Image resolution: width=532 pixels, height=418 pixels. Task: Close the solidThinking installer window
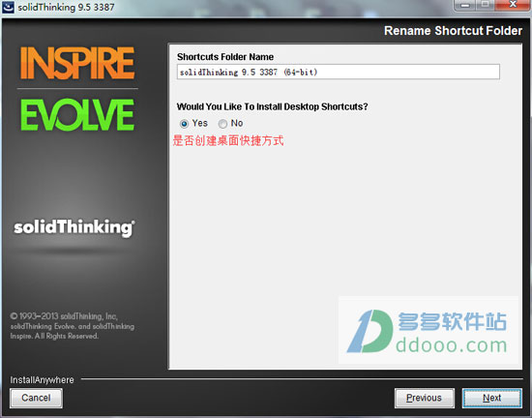click(513, 5)
